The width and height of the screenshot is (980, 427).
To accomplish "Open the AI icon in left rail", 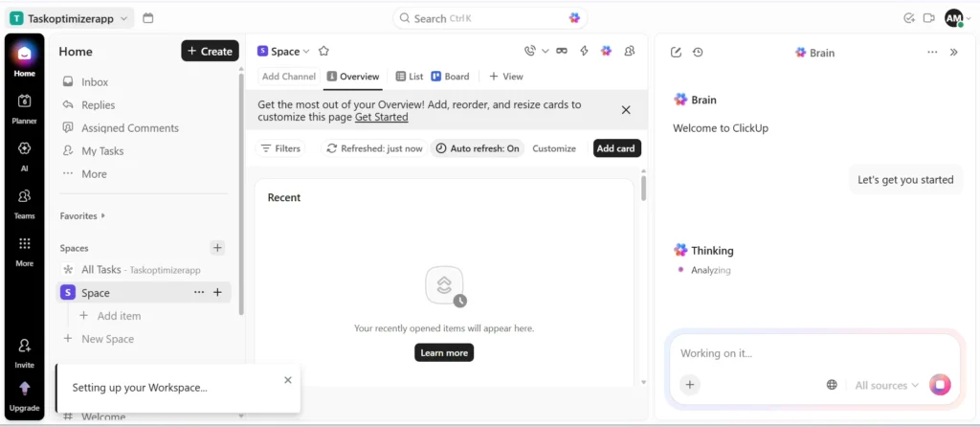I will [24, 148].
